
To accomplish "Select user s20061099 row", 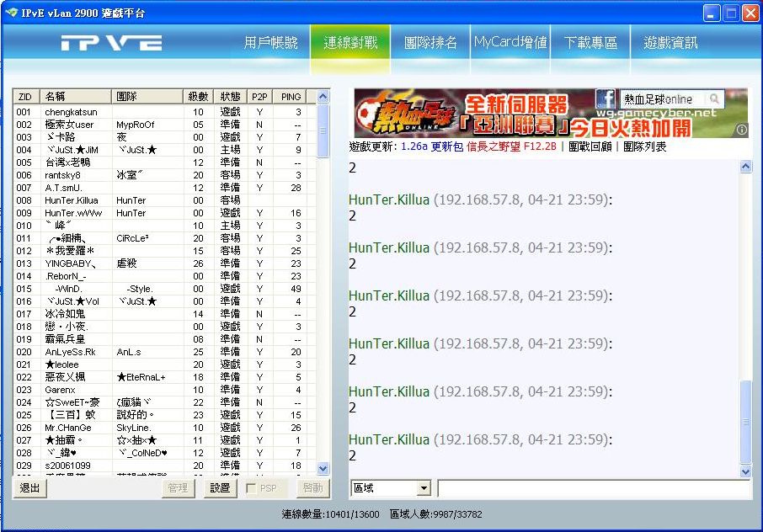I will (x=164, y=465).
